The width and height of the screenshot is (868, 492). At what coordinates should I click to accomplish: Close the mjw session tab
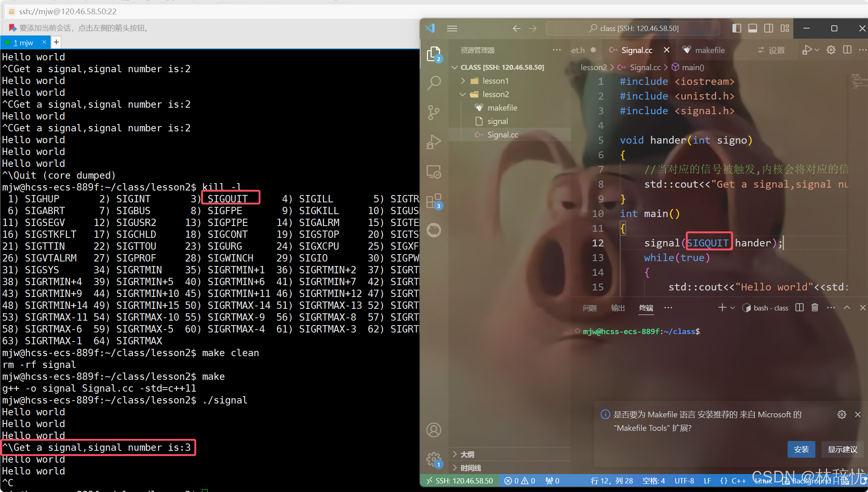(44, 42)
